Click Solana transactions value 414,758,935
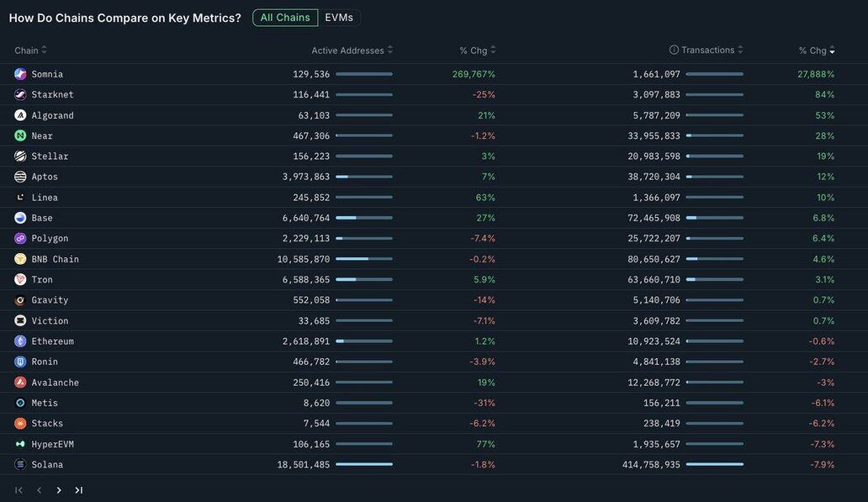 tap(651, 465)
